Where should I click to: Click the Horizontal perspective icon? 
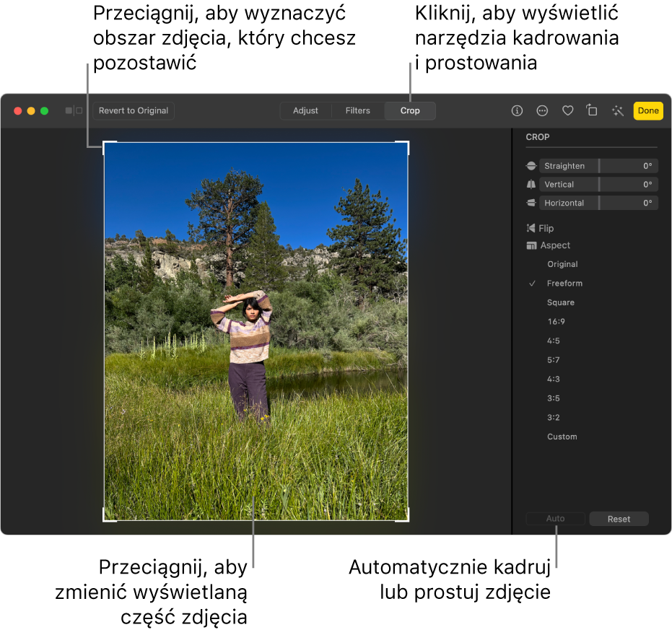[x=531, y=203]
